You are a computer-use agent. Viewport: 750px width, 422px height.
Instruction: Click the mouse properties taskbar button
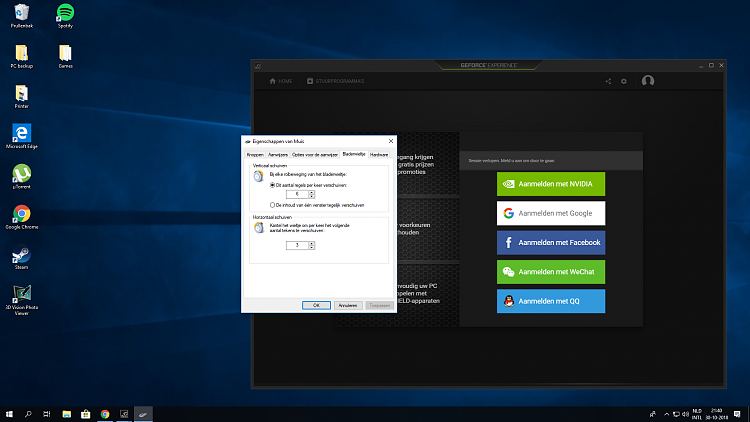[143, 414]
